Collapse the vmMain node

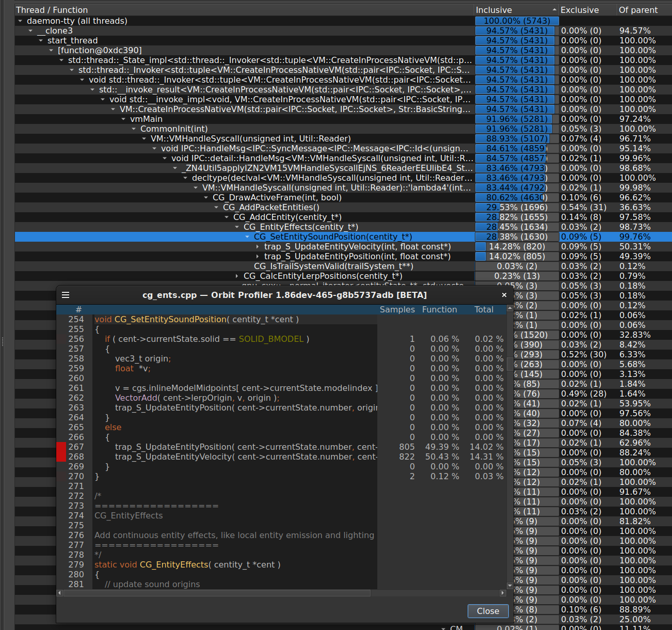pos(123,119)
